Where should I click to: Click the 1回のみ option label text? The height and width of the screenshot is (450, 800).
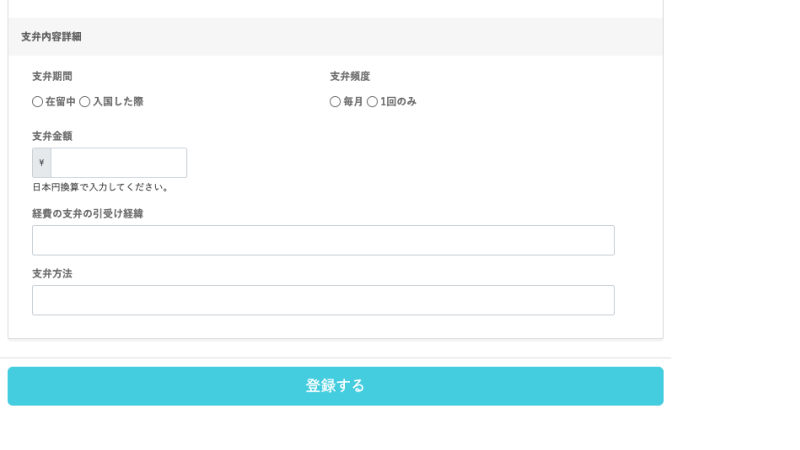(x=398, y=102)
